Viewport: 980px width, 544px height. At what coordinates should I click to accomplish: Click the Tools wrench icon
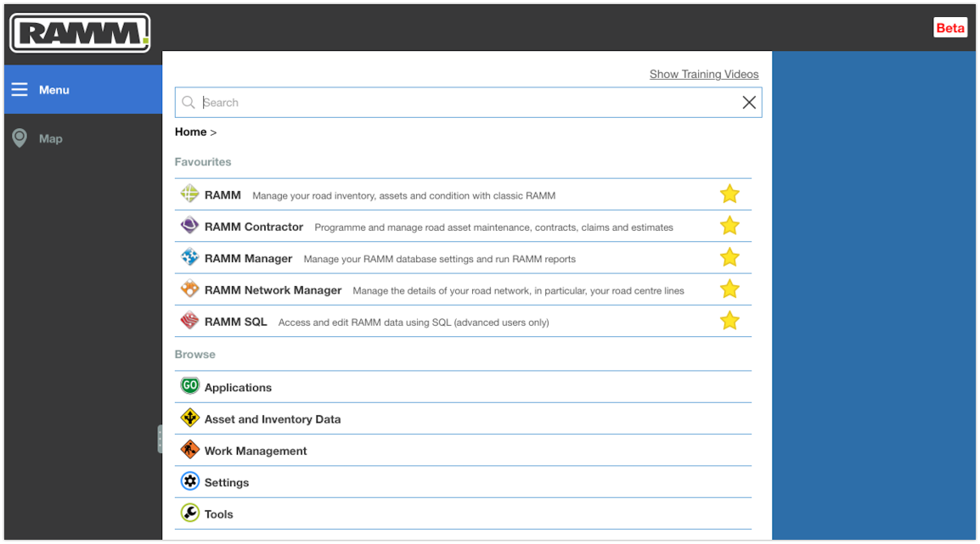pyautogui.click(x=189, y=513)
